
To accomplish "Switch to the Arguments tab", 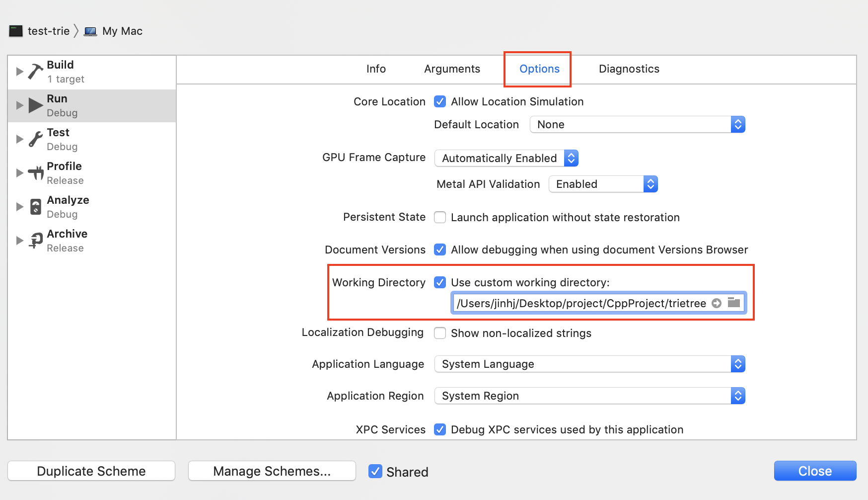I will pos(452,69).
